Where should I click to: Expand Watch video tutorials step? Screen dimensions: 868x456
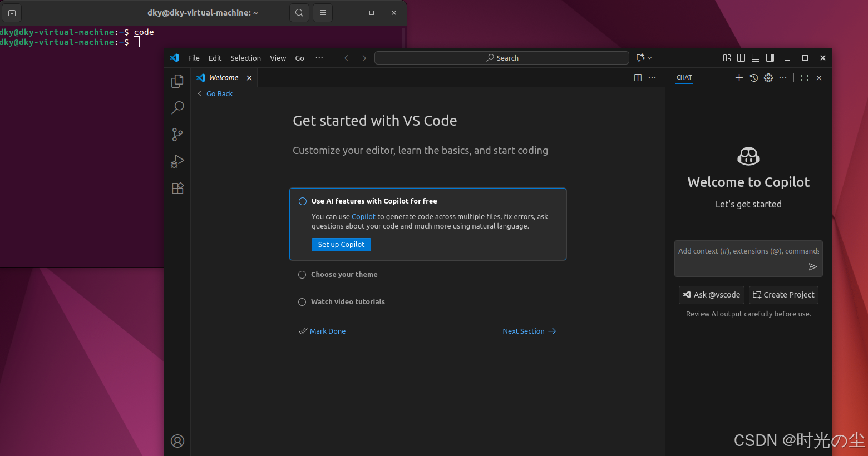pos(348,302)
